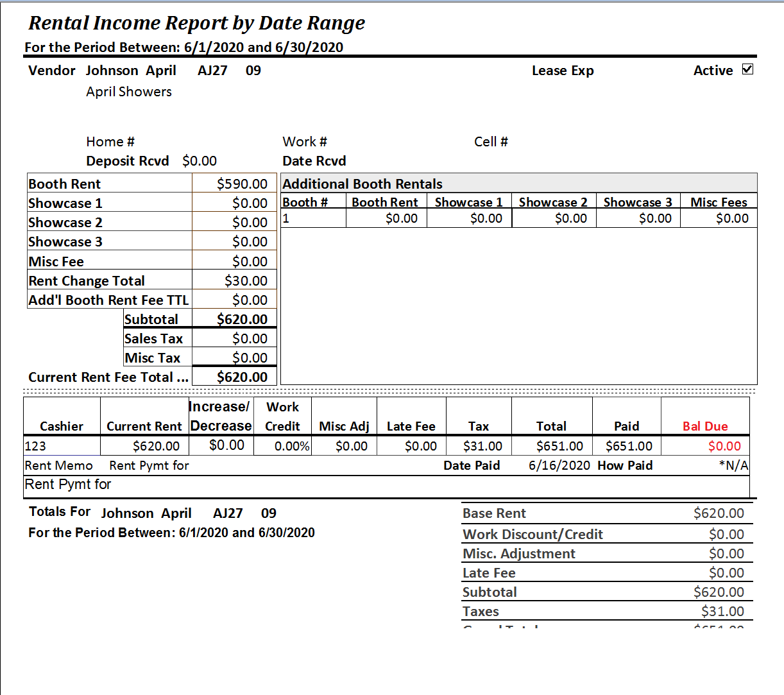Click the Current Rent value $620.00 in payment row
Screen dimensions: 784x695
tap(156, 446)
